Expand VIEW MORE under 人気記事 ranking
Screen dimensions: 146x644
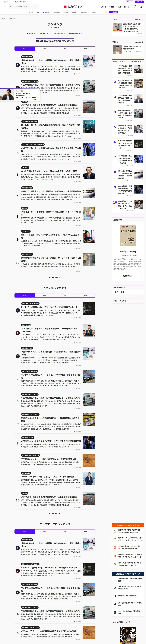click(x=55, y=513)
